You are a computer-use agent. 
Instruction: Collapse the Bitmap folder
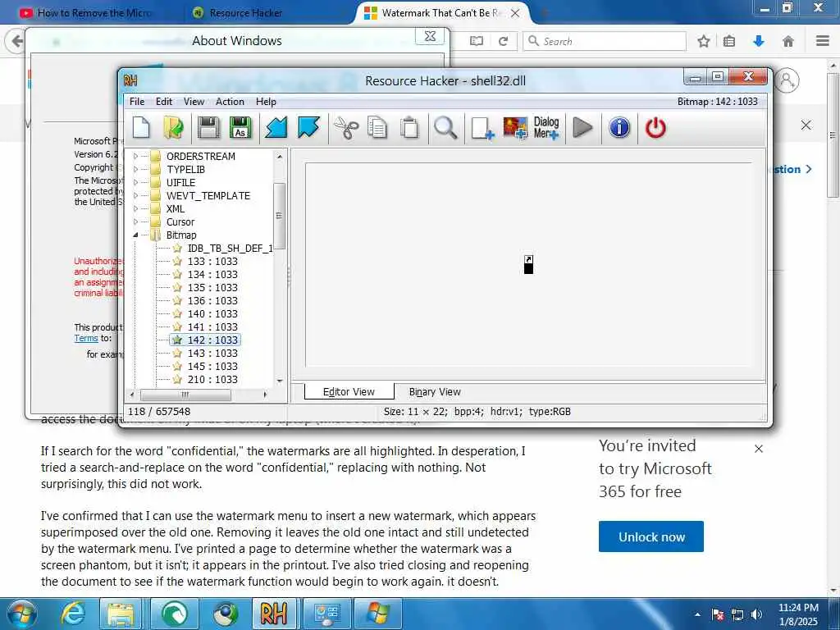135,235
